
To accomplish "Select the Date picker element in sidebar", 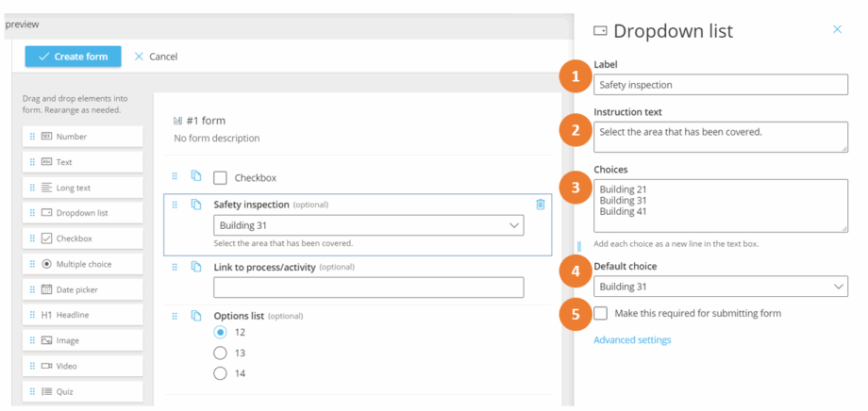I will tap(83, 289).
